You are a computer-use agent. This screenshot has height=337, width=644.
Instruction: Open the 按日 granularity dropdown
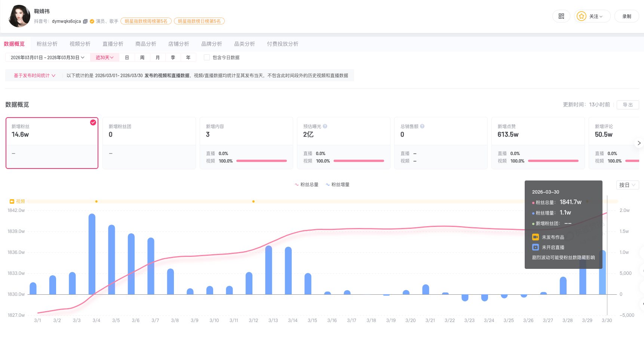(x=628, y=185)
